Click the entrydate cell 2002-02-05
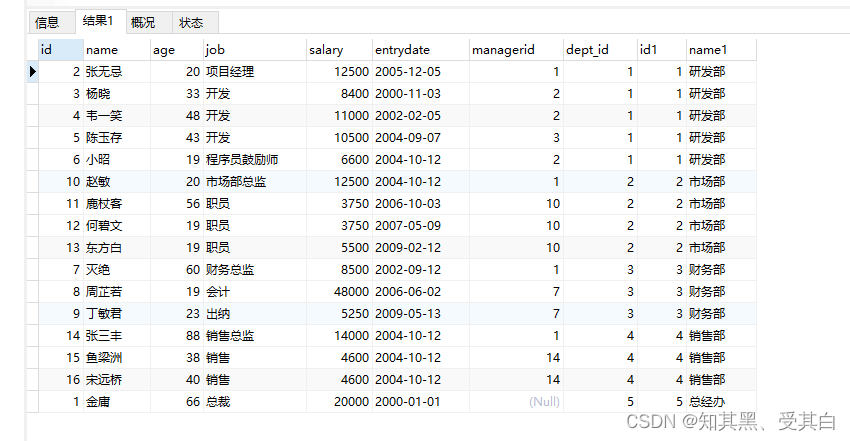This screenshot has width=850, height=441. 421,115
